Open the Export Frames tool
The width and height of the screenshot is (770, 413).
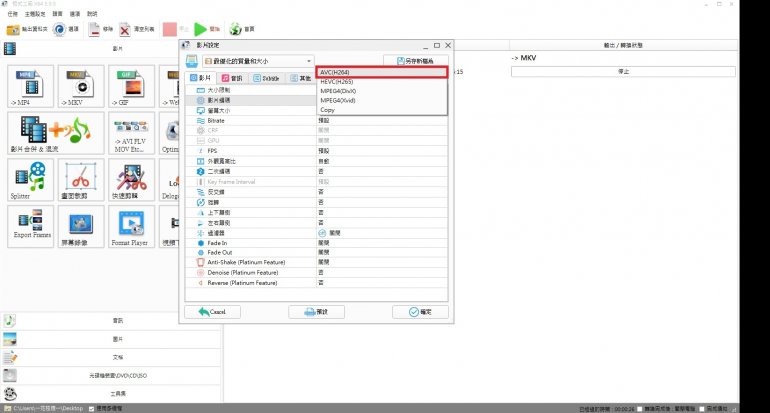point(30,226)
